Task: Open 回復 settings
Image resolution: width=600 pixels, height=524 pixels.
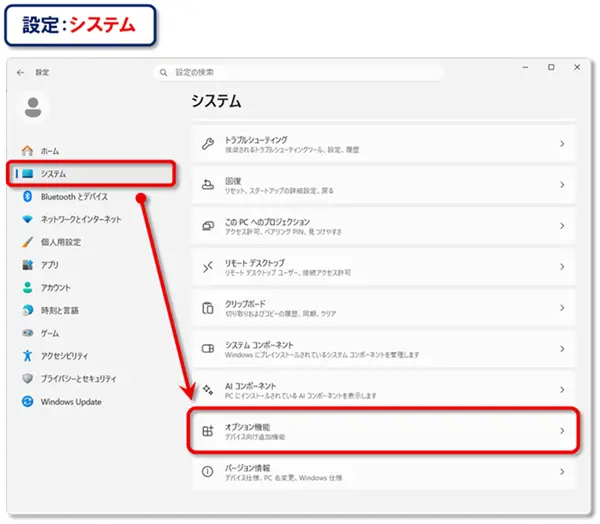Action: coord(384,185)
